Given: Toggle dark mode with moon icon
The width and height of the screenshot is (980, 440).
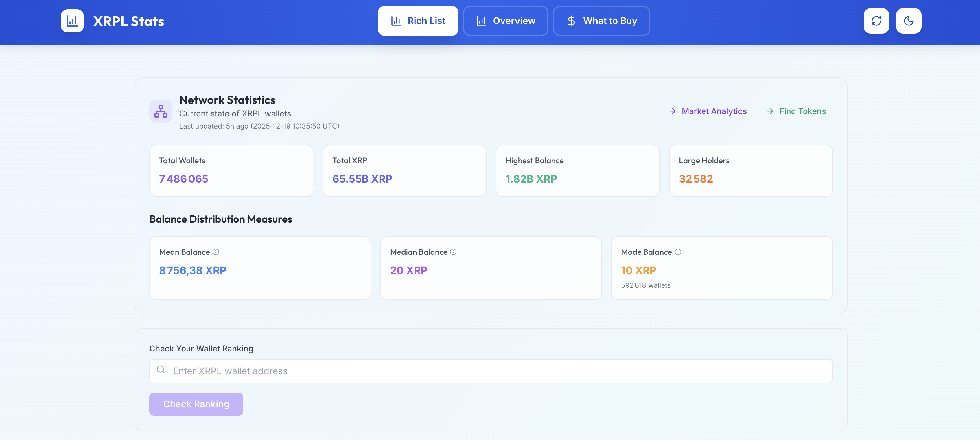Looking at the screenshot, I should (909, 21).
